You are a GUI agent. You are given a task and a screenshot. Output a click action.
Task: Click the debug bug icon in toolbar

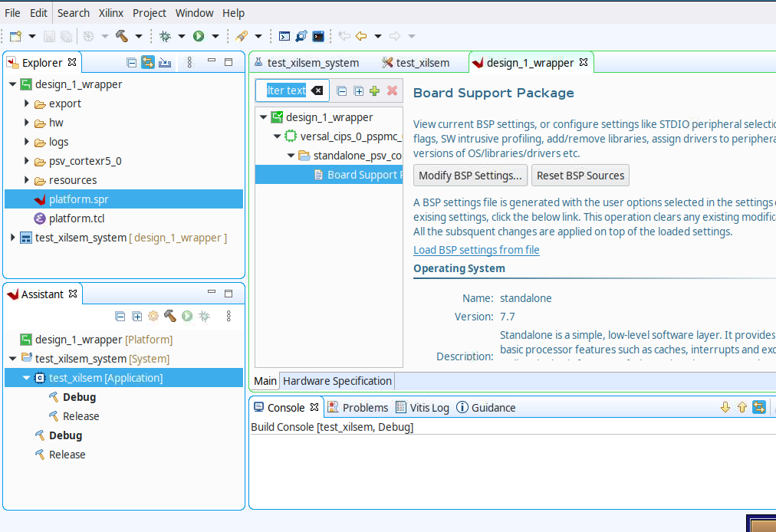(x=166, y=36)
